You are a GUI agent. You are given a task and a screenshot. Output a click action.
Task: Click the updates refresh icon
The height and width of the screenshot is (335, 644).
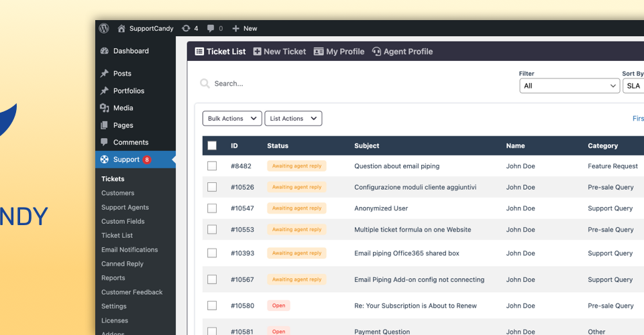(186, 28)
